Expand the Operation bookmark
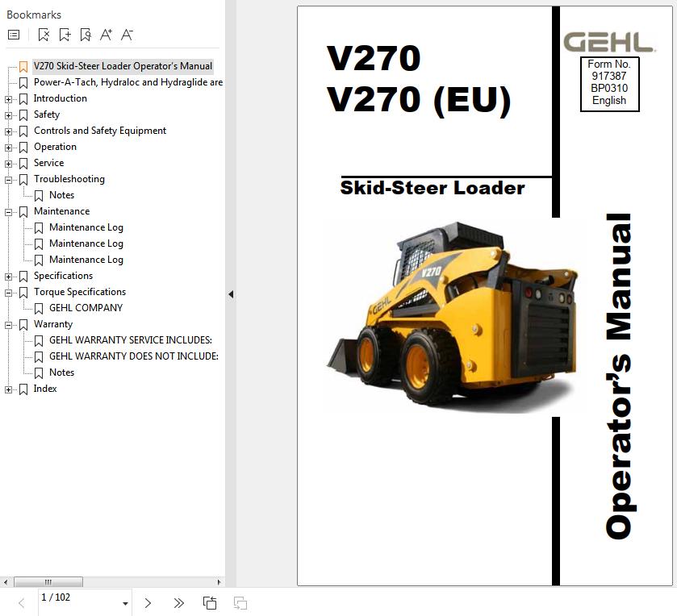This screenshot has width=677, height=616. [8, 148]
